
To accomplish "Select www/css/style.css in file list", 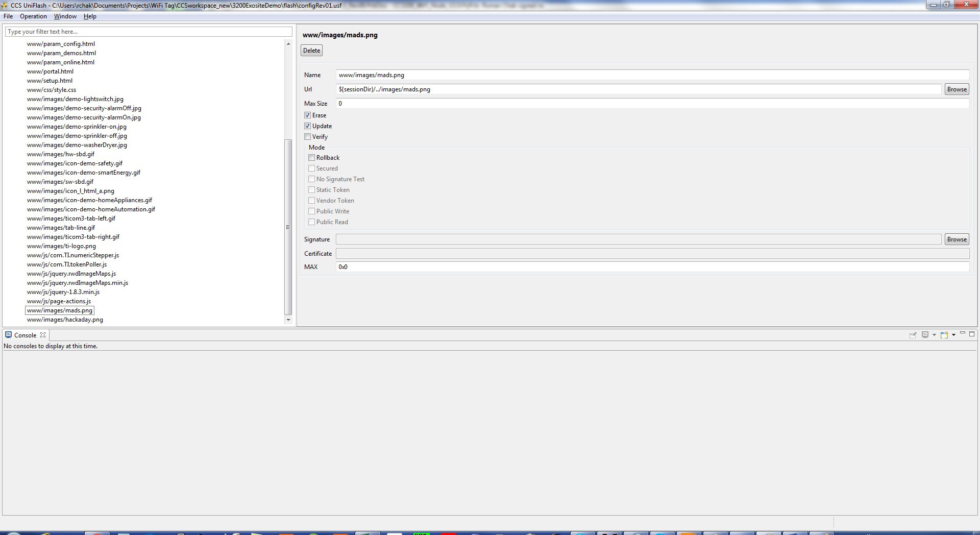I will click(52, 90).
